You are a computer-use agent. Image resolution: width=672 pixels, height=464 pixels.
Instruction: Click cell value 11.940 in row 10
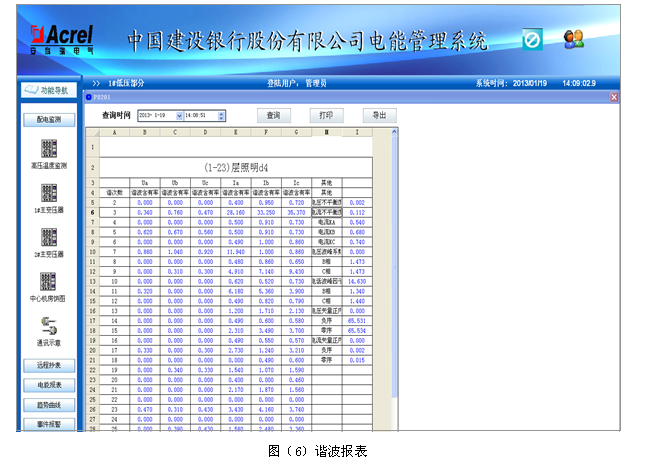click(x=236, y=252)
